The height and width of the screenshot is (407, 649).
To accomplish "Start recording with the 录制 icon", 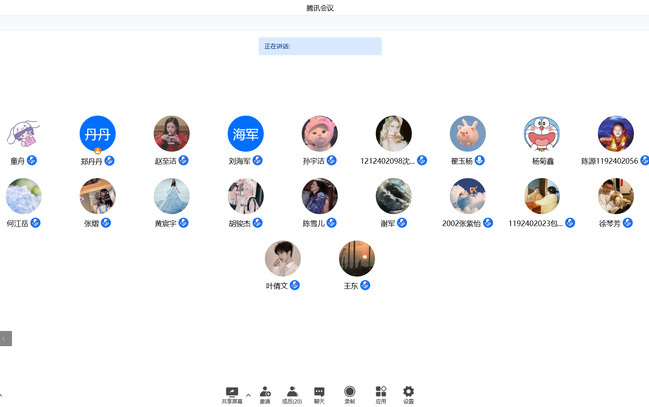I will click(x=350, y=392).
